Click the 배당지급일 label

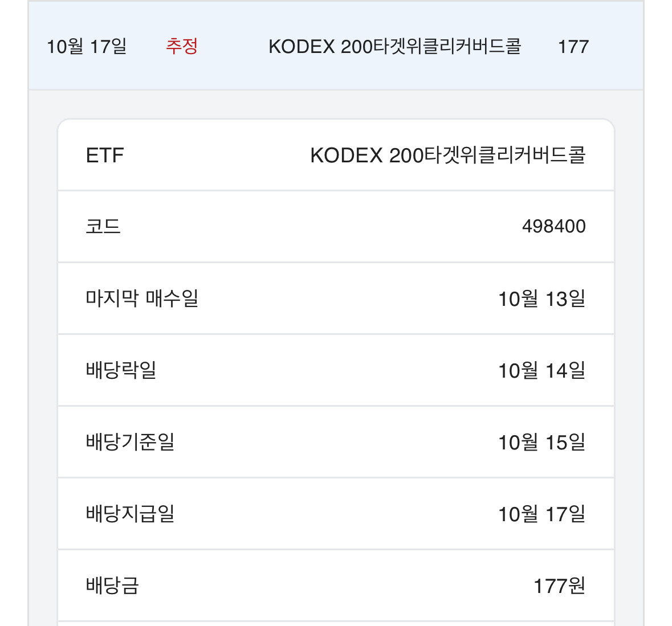pyautogui.click(x=130, y=514)
